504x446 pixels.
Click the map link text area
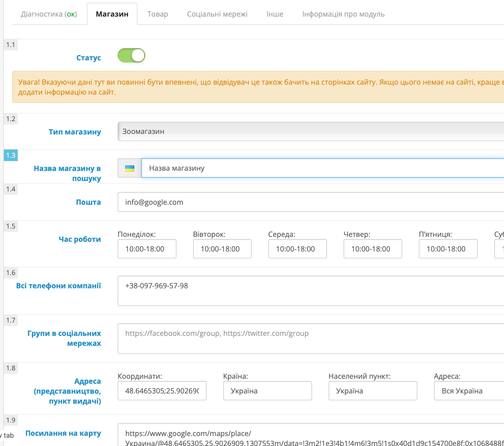click(x=311, y=434)
